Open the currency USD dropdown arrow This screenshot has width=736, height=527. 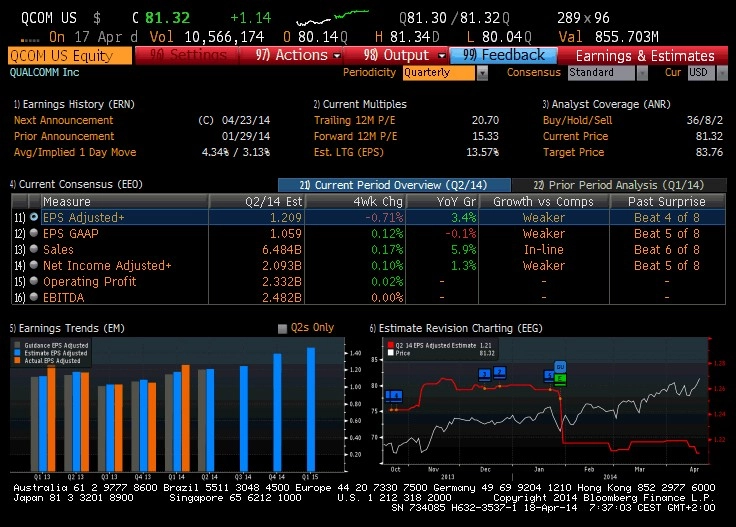pos(722,73)
